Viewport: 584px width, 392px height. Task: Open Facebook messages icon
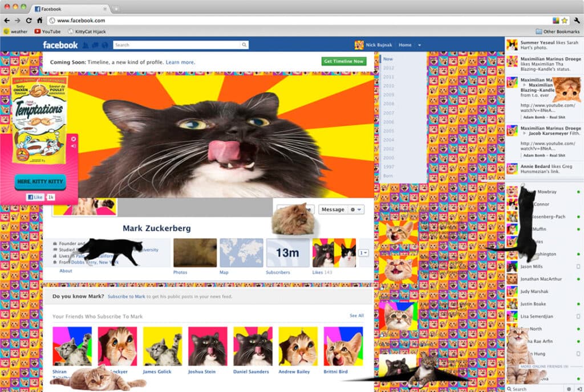pos(95,45)
